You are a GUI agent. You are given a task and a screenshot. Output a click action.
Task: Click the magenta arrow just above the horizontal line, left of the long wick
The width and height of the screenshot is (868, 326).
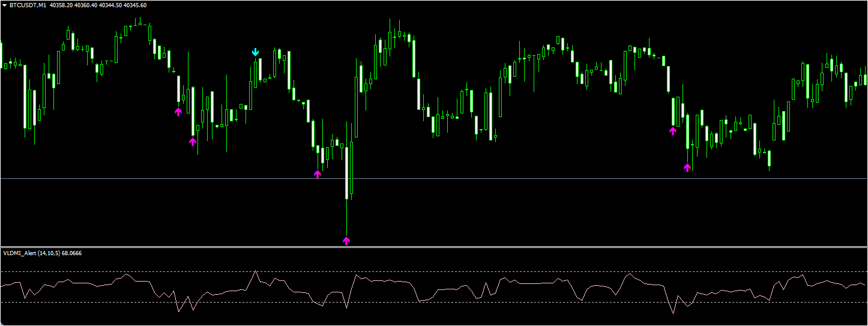point(318,174)
